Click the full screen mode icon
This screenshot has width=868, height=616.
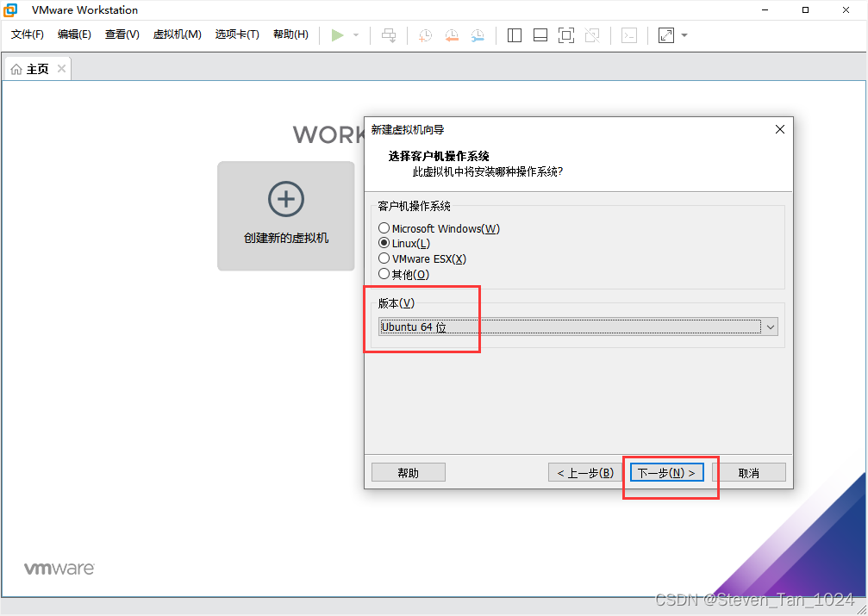click(x=565, y=35)
